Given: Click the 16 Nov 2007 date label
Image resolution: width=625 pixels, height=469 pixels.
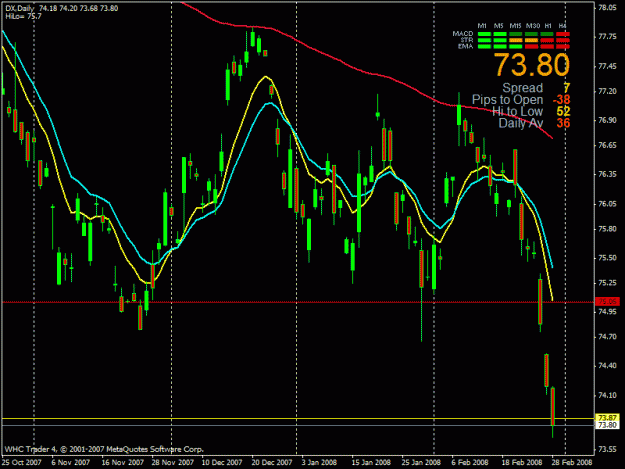Looking at the screenshot, I should tap(122, 462).
